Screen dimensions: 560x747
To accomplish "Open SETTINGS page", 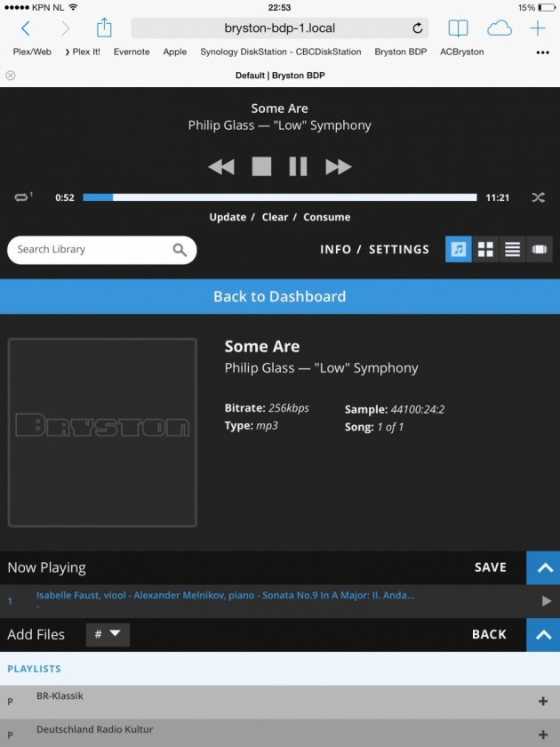I will coord(399,249).
